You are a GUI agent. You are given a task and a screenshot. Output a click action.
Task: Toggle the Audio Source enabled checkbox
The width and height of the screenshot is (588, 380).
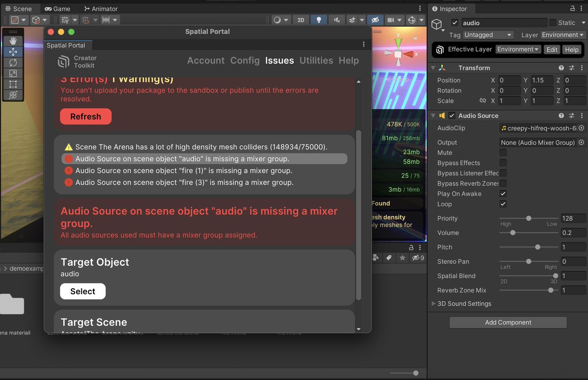tap(452, 116)
